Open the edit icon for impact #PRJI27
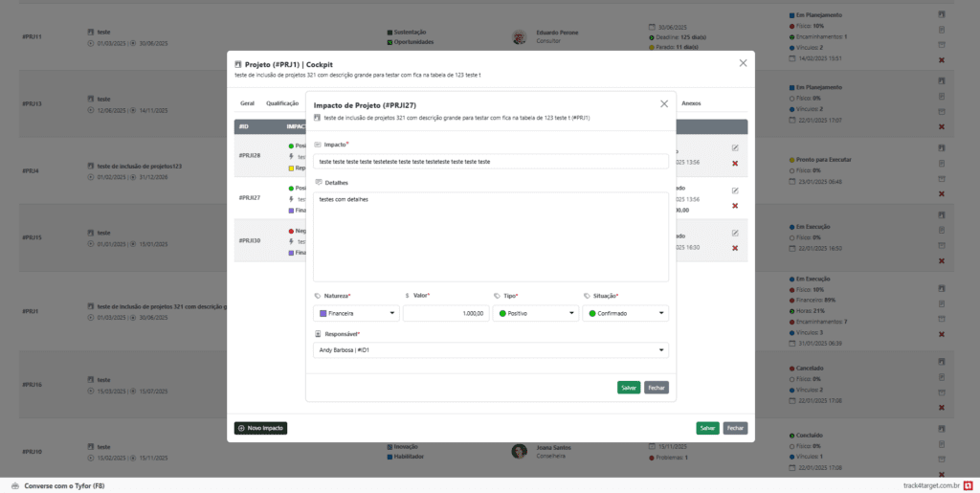 (735, 190)
